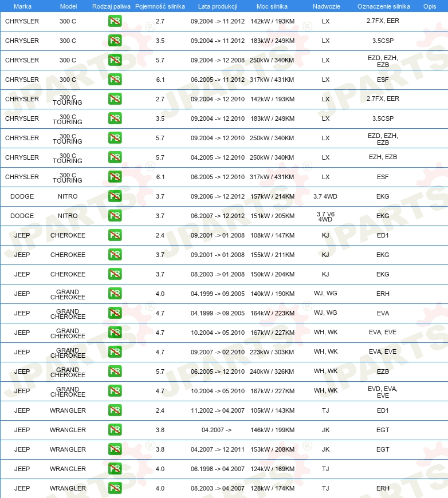The height and width of the screenshot is (498, 448).
Task: Click the 151kW / 205KM power cell
Action: coord(273,216)
